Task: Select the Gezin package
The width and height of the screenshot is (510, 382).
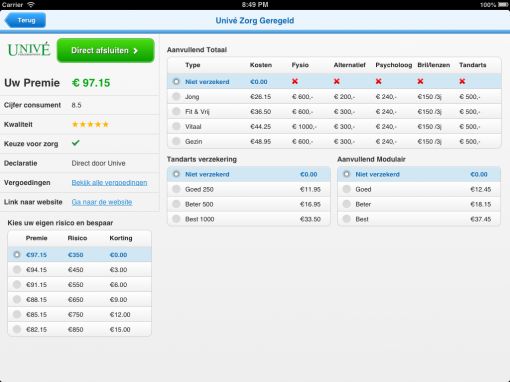Action: click(334, 141)
